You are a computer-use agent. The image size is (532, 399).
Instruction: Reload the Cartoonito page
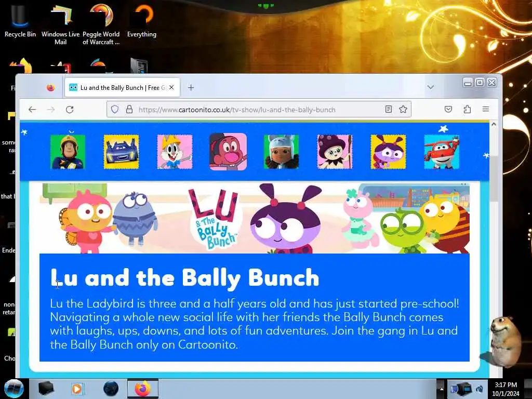pyautogui.click(x=70, y=109)
